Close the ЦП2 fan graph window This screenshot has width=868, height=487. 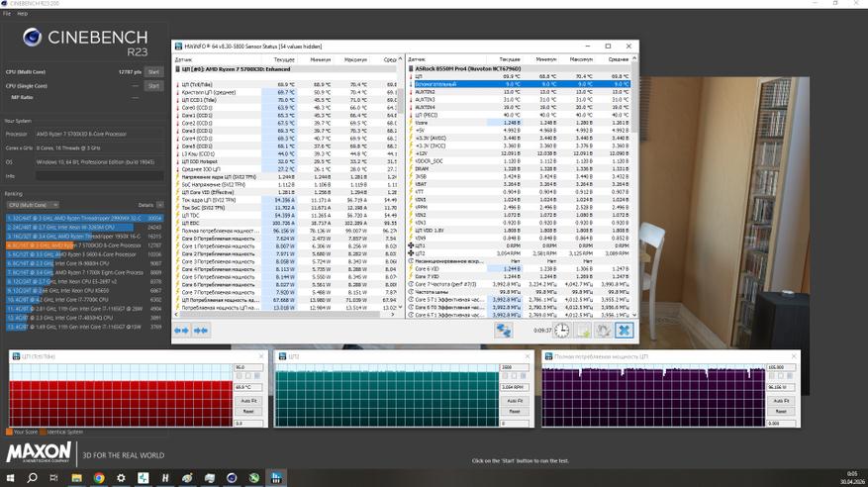pos(527,356)
